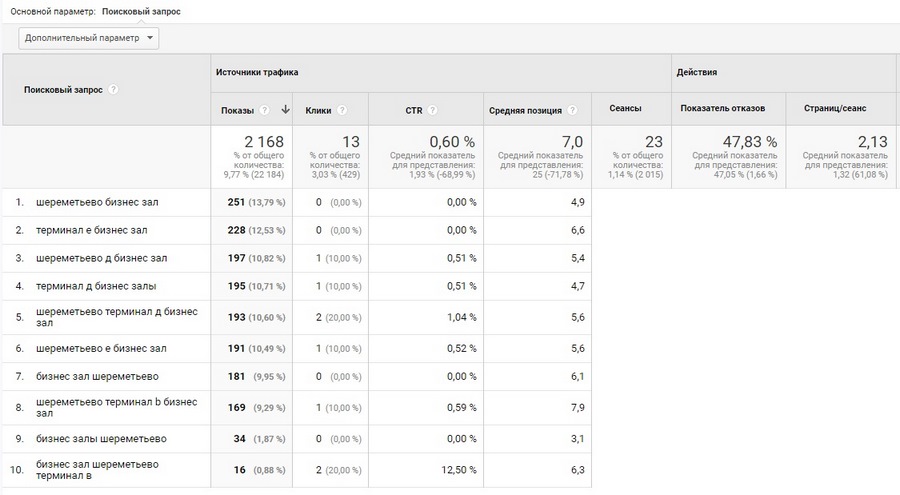Sort by Сеансы column header

pos(625,108)
